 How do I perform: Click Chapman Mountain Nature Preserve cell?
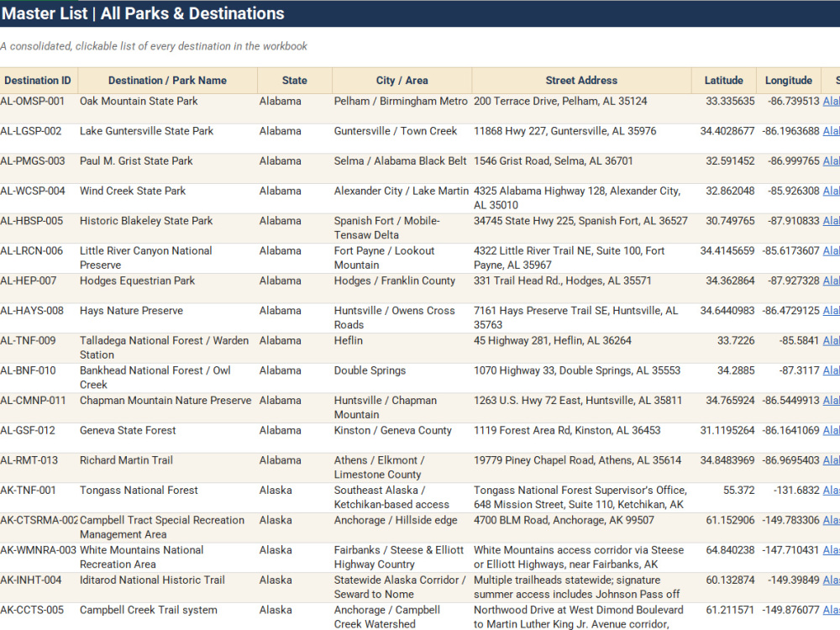(168, 409)
